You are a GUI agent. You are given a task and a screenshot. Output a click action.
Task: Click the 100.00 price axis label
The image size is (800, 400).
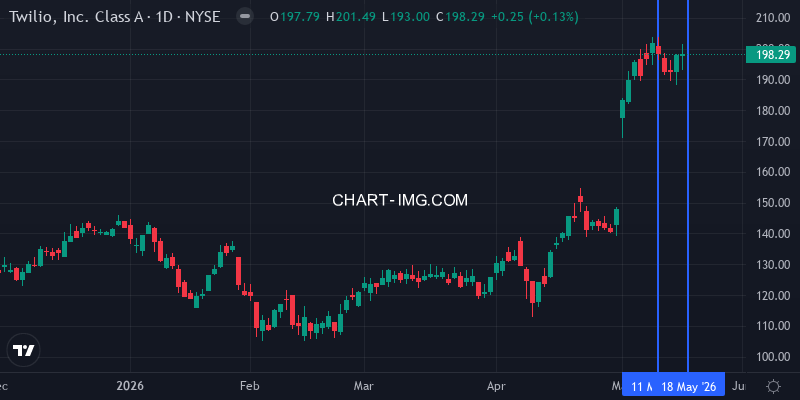pyautogui.click(x=773, y=357)
